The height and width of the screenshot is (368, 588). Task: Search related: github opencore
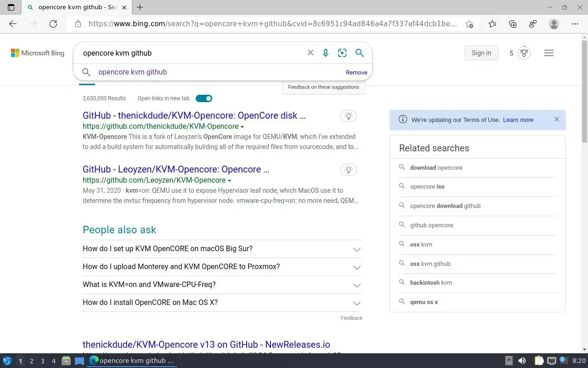(x=431, y=225)
